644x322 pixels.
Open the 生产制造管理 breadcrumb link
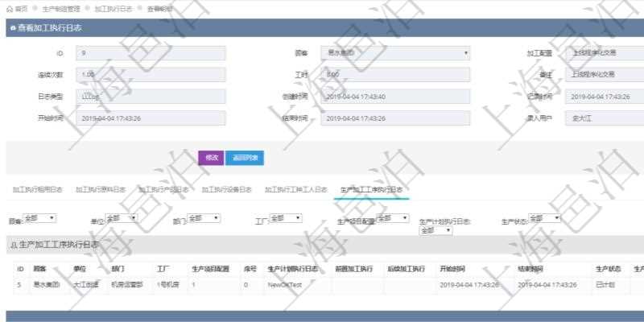(60, 9)
